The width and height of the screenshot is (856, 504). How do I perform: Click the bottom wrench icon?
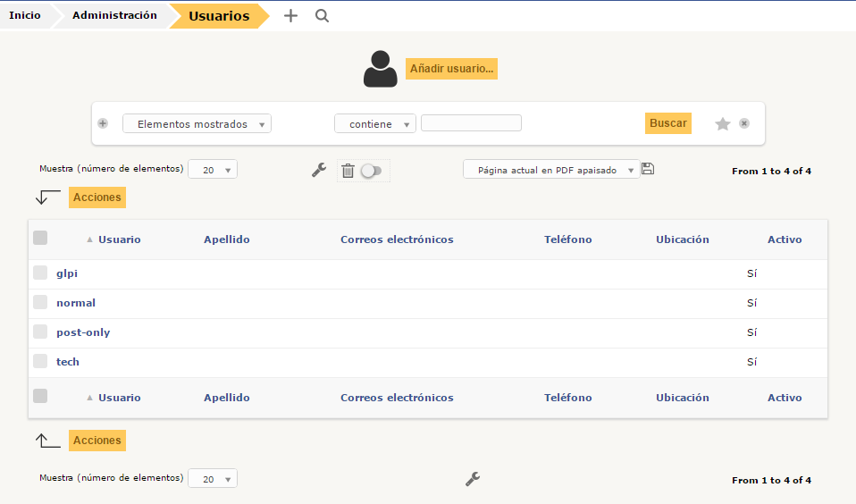473,479
